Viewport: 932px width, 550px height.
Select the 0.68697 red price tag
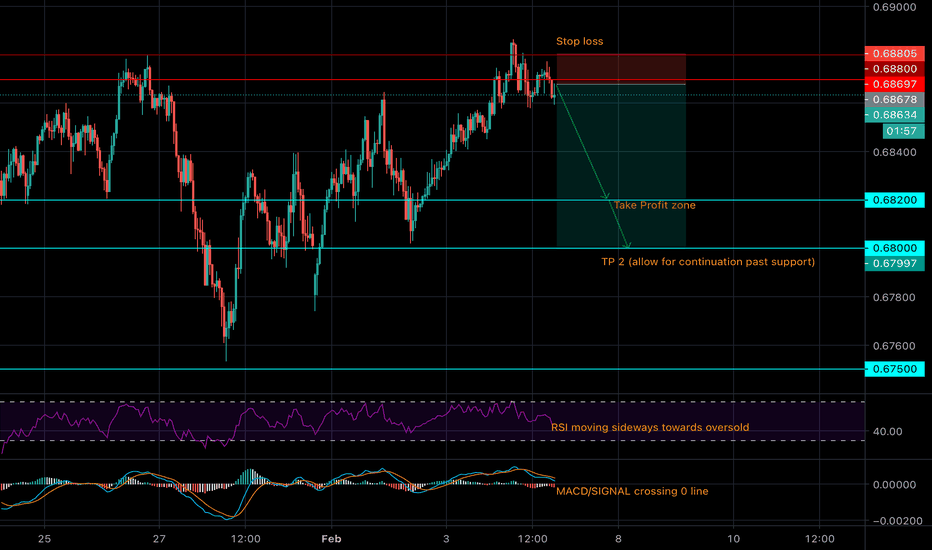(895, 84)
